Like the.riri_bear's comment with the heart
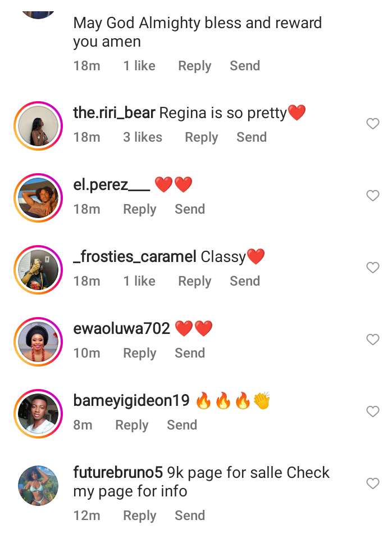The image size is (392, 547). pos(373,124)
